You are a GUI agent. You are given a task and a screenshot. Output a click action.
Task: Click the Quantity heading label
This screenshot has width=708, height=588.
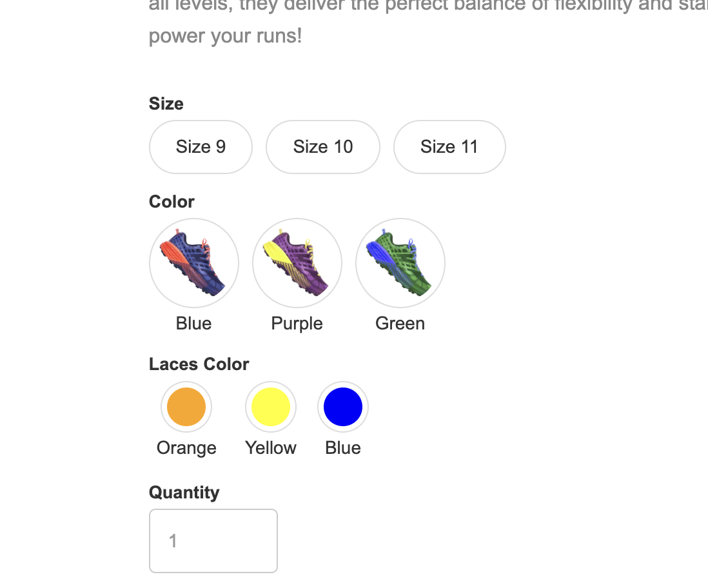184,493
